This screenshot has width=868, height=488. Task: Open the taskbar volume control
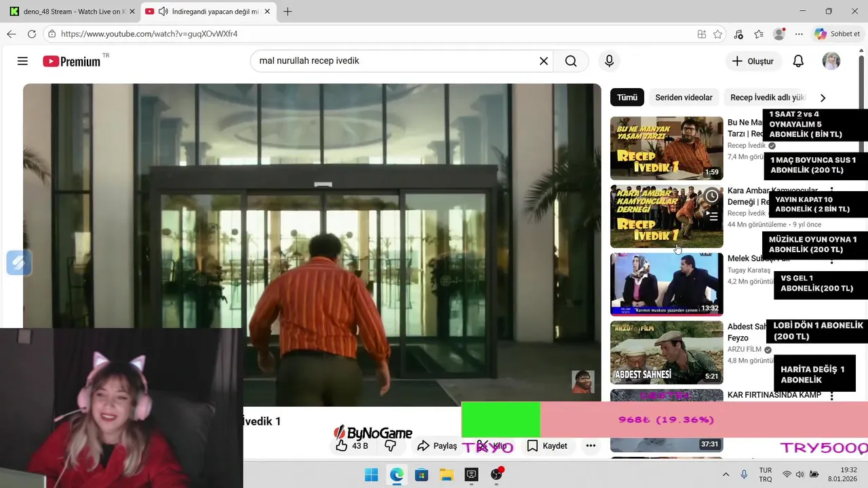tap(800, 474)
